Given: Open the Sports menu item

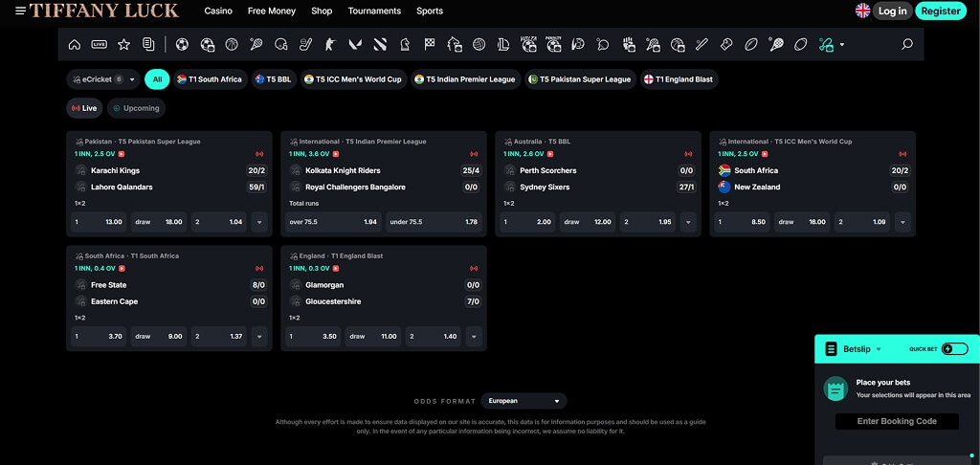Looking at the screenshot, I should (x=430, y=11).
